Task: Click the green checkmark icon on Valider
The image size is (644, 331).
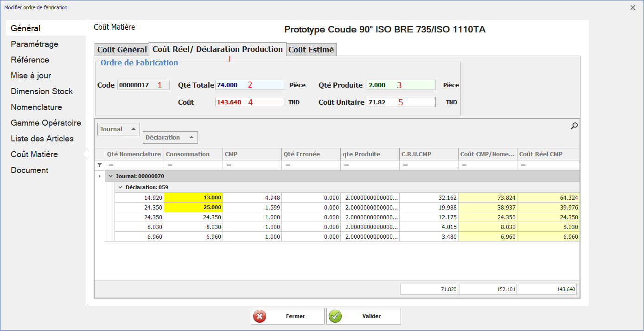Action: point(335,316)
